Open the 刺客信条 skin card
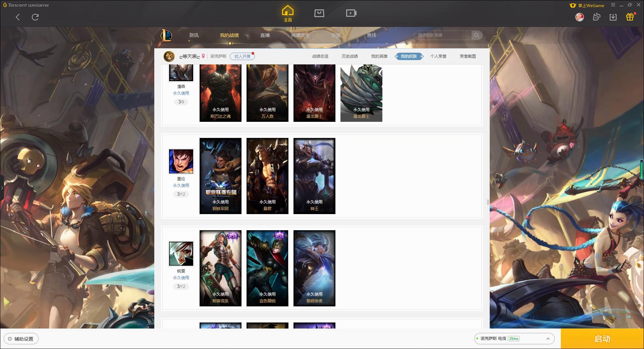The width and height of the screenshot is (644, 349). [220, 268]
